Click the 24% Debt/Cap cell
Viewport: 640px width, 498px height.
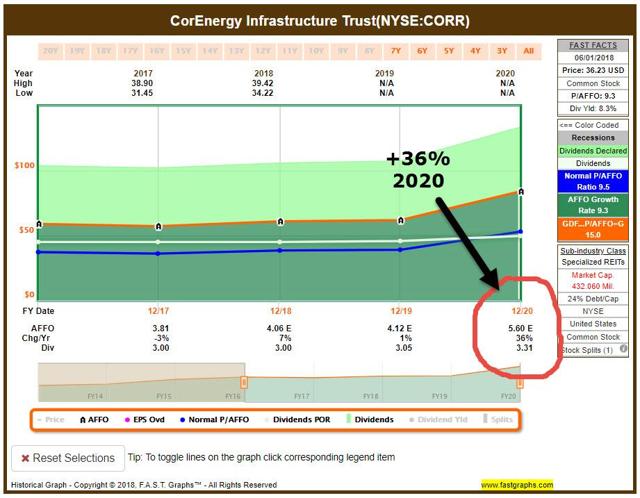(x=593, y=299)
